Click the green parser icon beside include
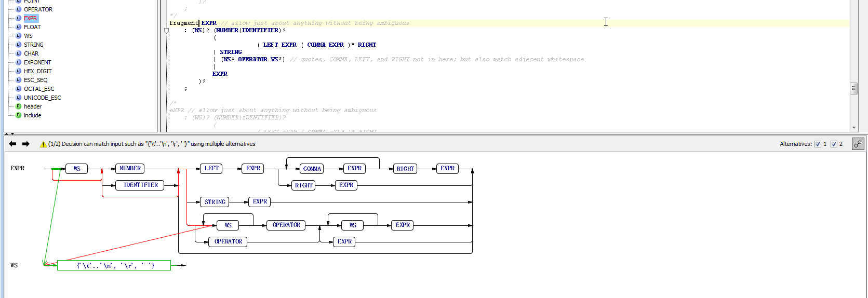The width and height of the screenshot is (868, 298). tap(19, 115)
